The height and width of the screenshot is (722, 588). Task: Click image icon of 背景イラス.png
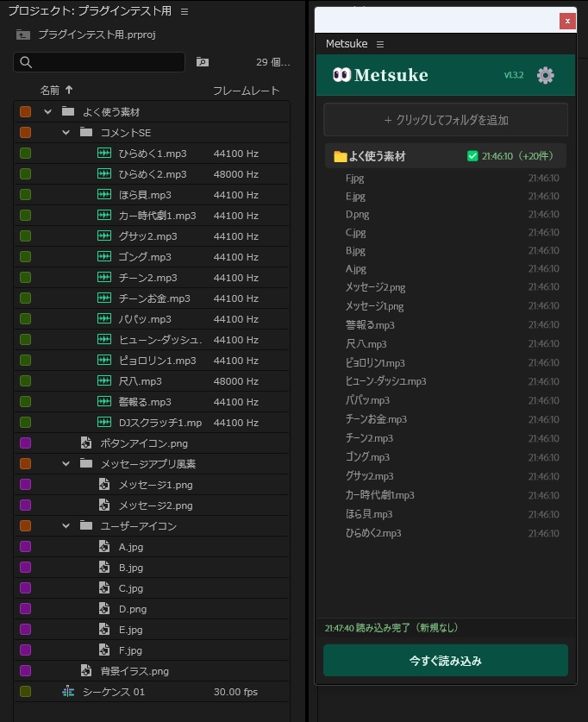click(x=86, y=671)
